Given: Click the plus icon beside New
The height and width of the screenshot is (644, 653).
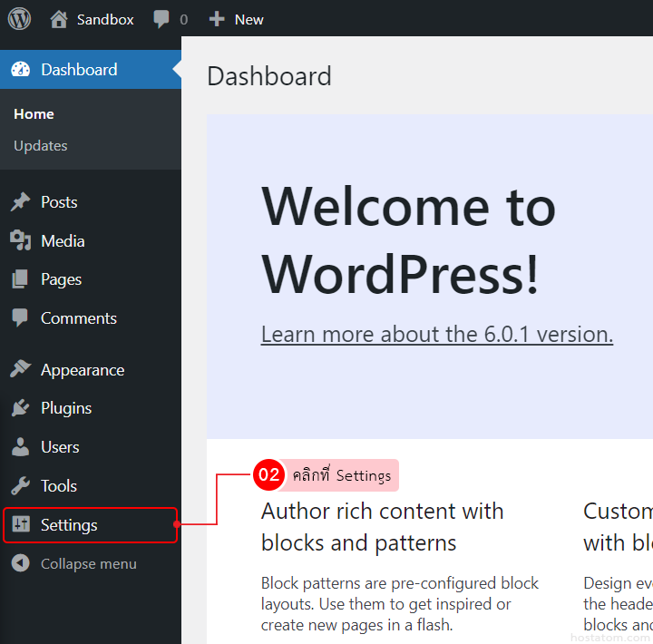Looking at the screenshot, I should coord(217,19).
